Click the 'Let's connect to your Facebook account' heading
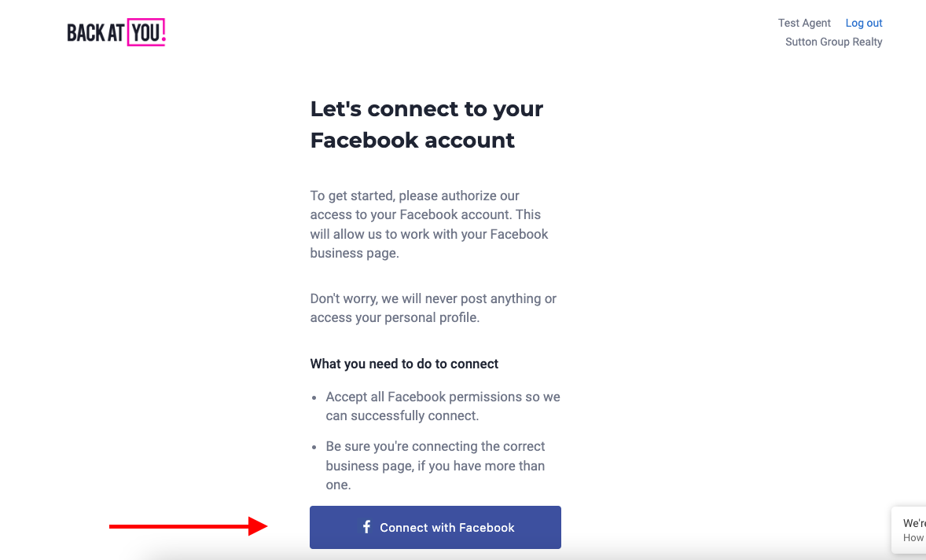The image size is (926, 560). [x=426, y=125]
